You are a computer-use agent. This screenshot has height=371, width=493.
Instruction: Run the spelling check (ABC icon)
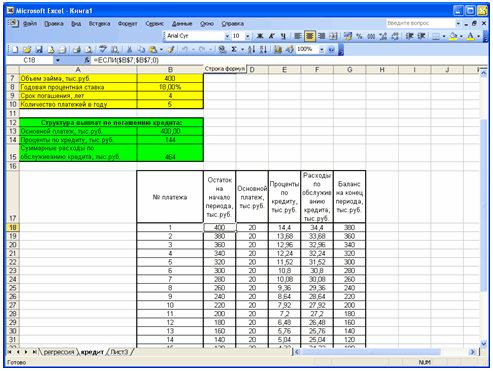pos(103,50)
